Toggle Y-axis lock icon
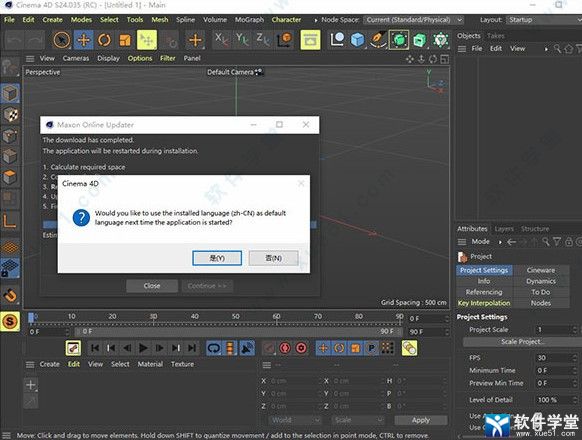Screen dimensions: 582x440 pos(242,39)
